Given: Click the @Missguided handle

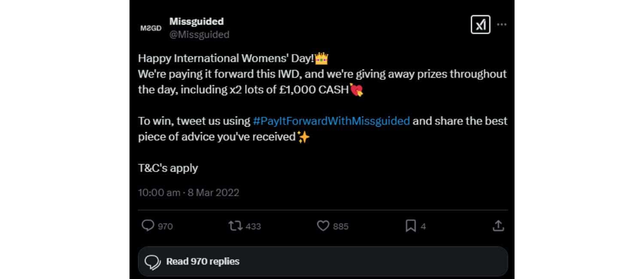Looking at the screenshot, I should 199,34.
